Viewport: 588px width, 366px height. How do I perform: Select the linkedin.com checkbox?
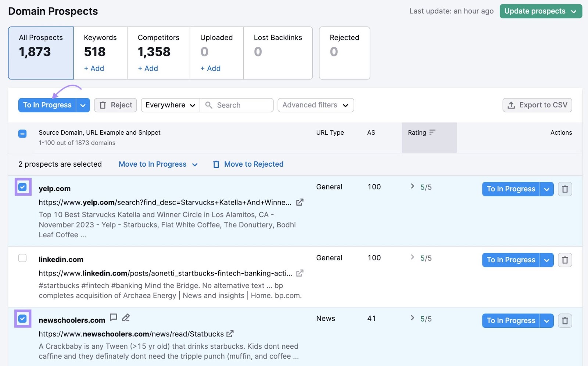click(22, 258)
